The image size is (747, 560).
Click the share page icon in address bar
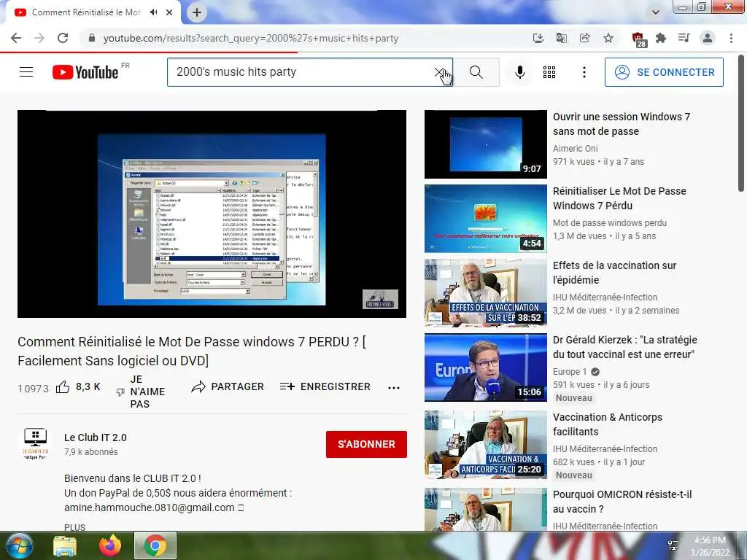click(x=584, y=38)
